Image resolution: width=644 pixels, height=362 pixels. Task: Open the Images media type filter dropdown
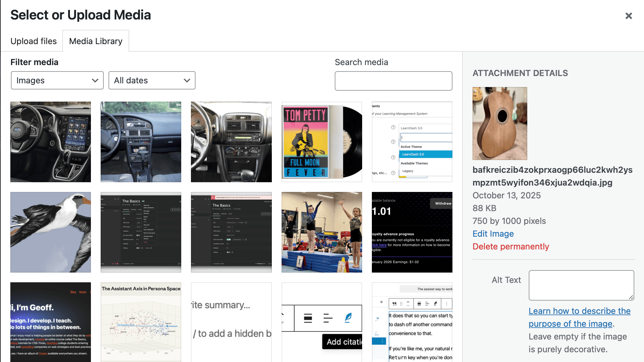(x=57, y=80)
